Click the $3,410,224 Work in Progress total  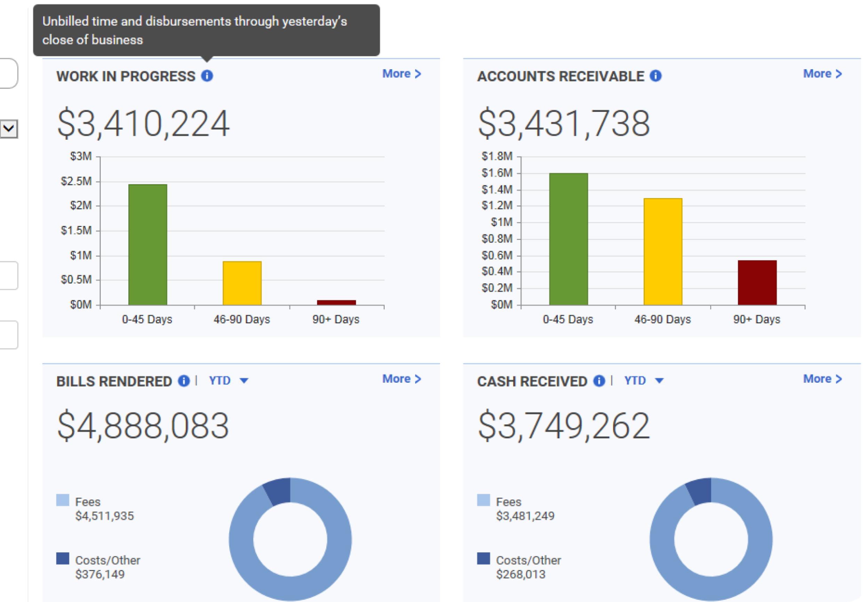pos(143,123)
